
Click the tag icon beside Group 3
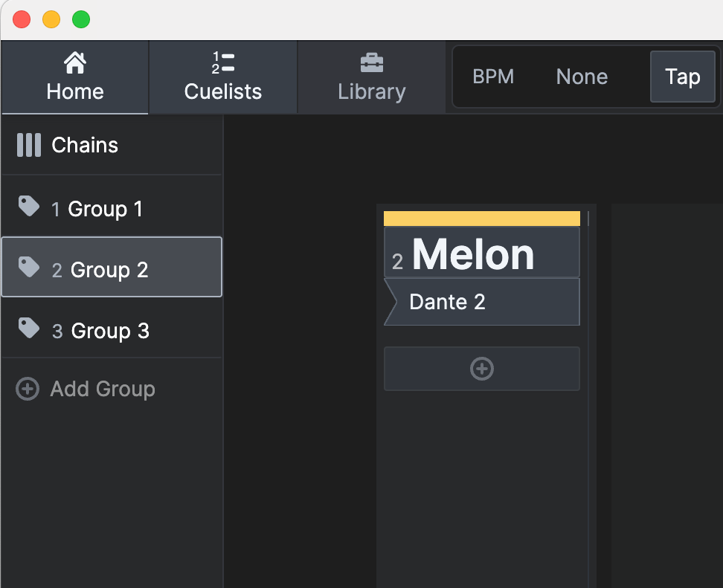(28, 329)
